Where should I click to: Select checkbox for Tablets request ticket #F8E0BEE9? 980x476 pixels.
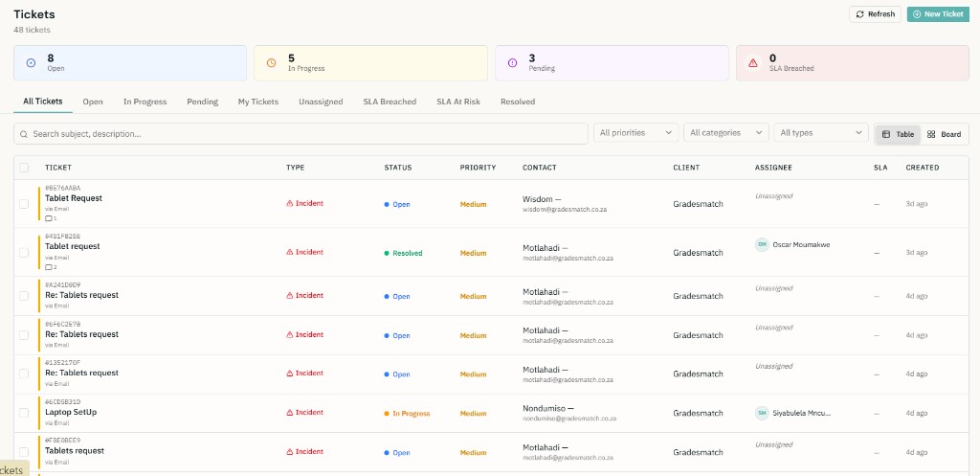[x=24, y=452]
